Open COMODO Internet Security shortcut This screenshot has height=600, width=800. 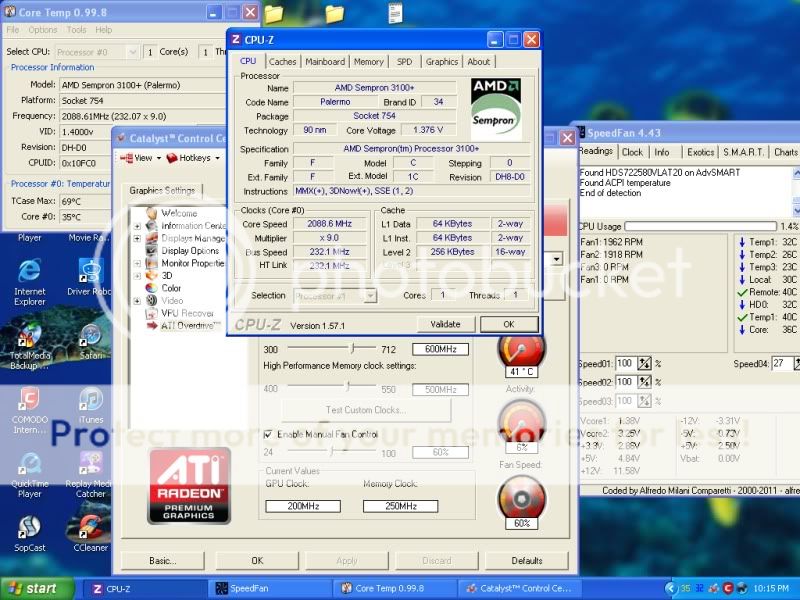pos(29,400)
